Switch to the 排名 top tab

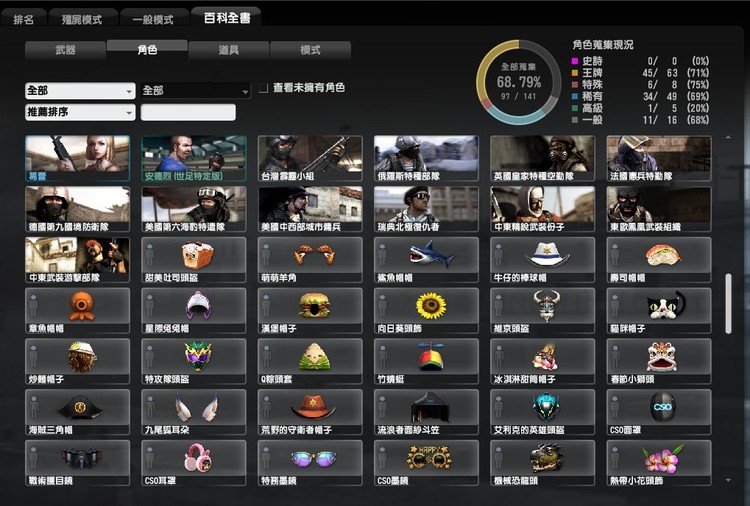pos(23,20)
